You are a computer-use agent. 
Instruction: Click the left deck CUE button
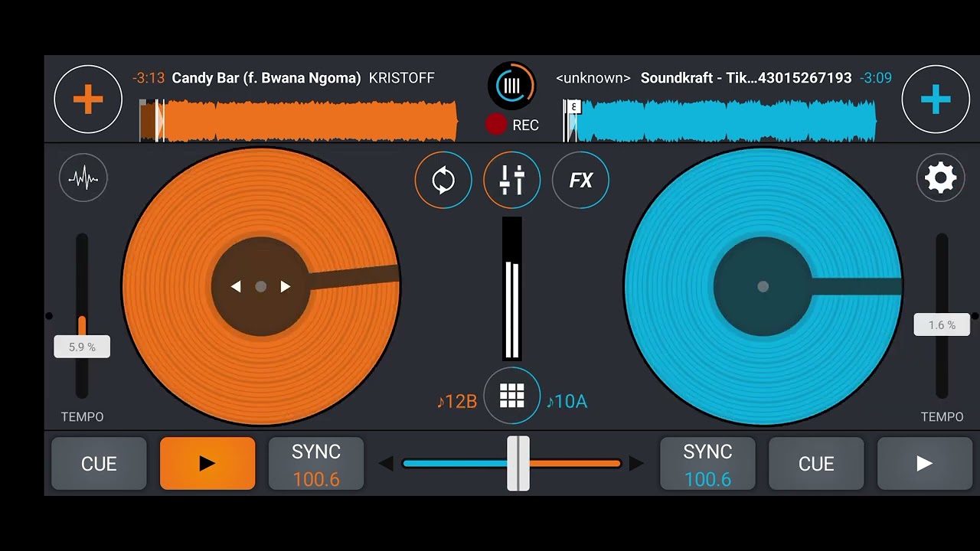pos(99,464)
